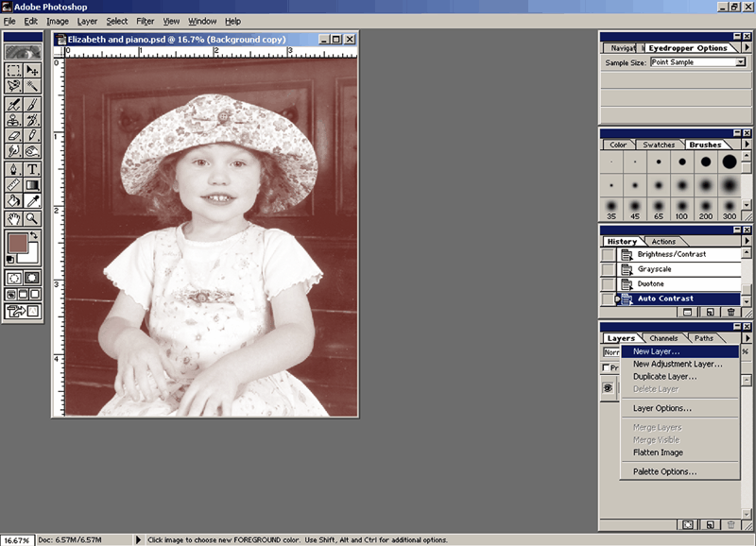Open the History palette flyout menu arrow
Image resolution: width=756 pixels, height=546 pixels.
(747, 241)
